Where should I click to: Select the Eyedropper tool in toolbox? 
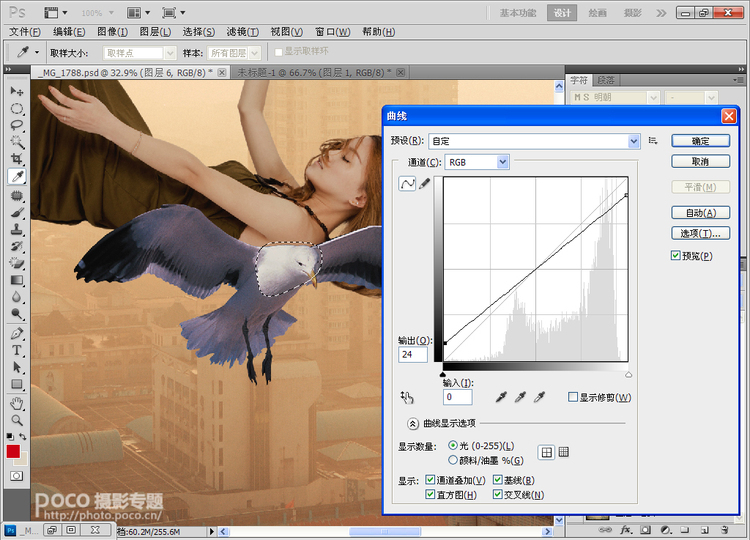[x=17, y=176]
